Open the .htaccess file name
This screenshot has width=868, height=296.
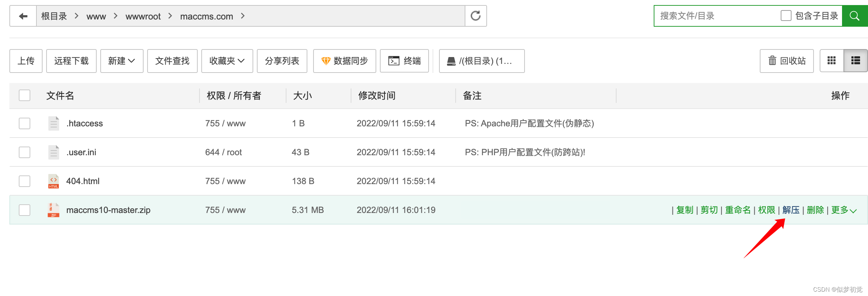(x=85, y=123)
